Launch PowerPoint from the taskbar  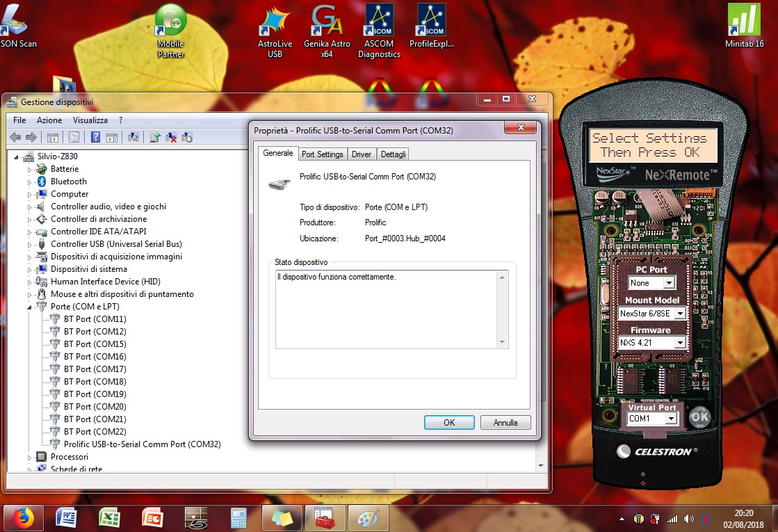152,518
